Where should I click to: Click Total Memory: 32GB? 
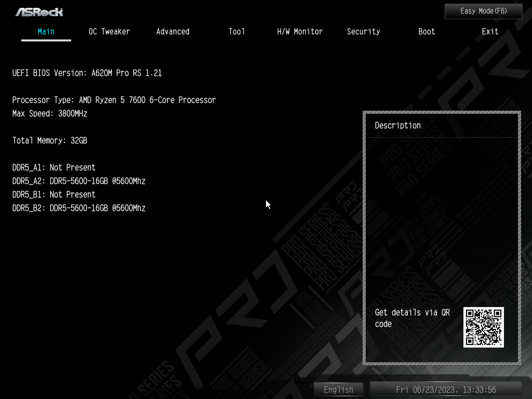coord(50,140)
